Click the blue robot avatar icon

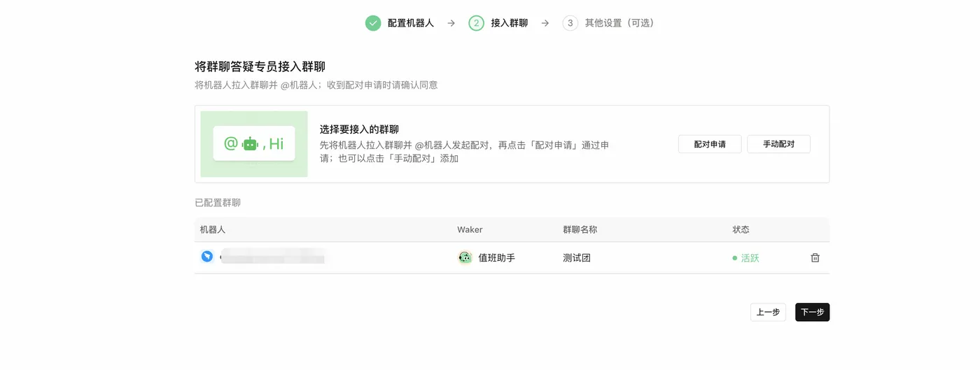tap(207, 257)
